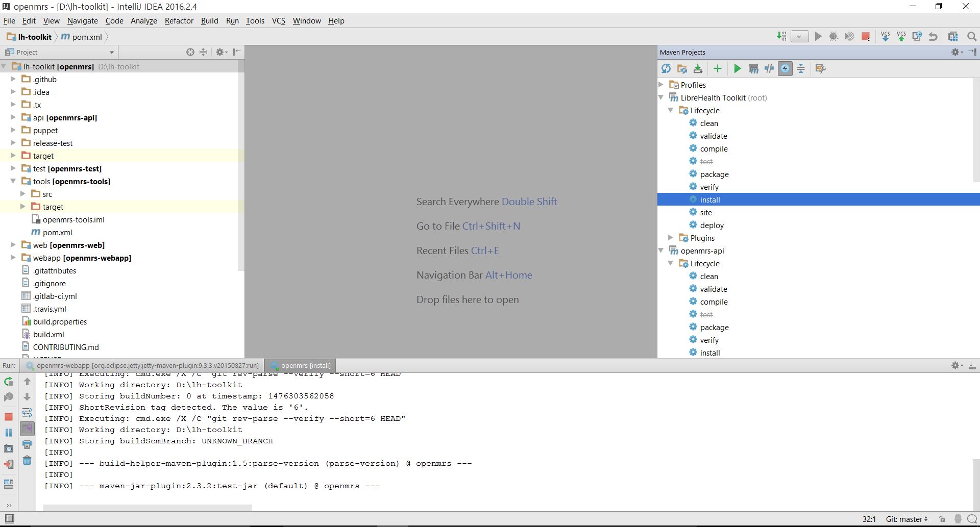Reimport all Maven projects

click(666, 68)
